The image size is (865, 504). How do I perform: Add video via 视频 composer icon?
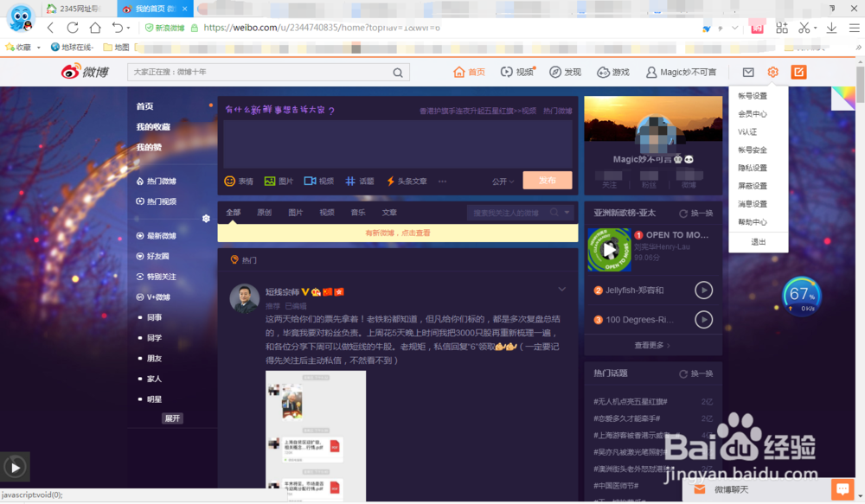tap(319, 181)
